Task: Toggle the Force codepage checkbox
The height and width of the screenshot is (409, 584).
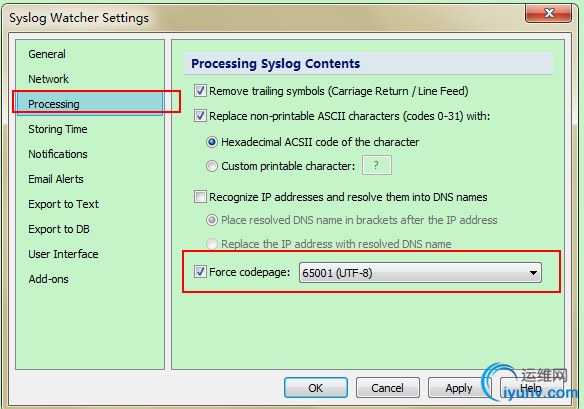Action: click(x=200, y=272)
